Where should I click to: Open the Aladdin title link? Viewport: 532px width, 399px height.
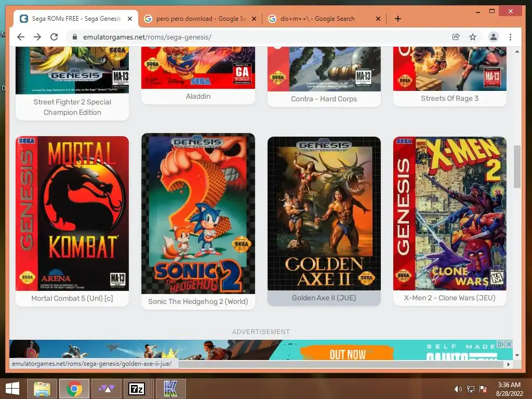click(198, 96)
